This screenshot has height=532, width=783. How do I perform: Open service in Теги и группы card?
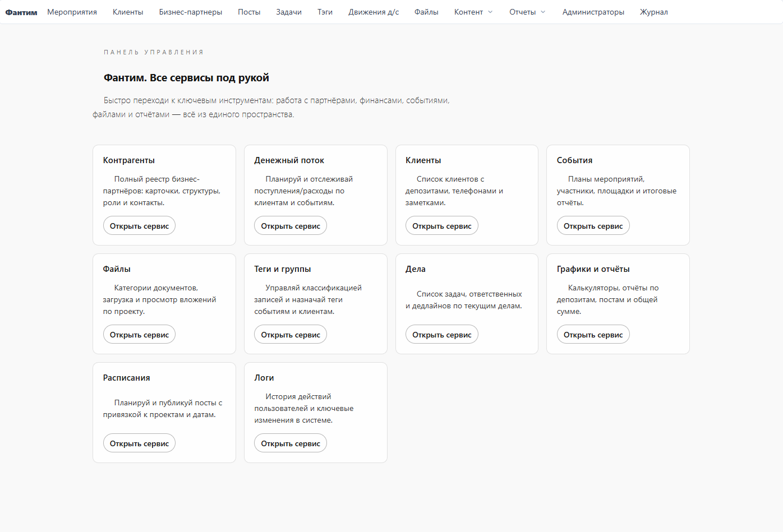pyautogui.click(x=291, y=335)
